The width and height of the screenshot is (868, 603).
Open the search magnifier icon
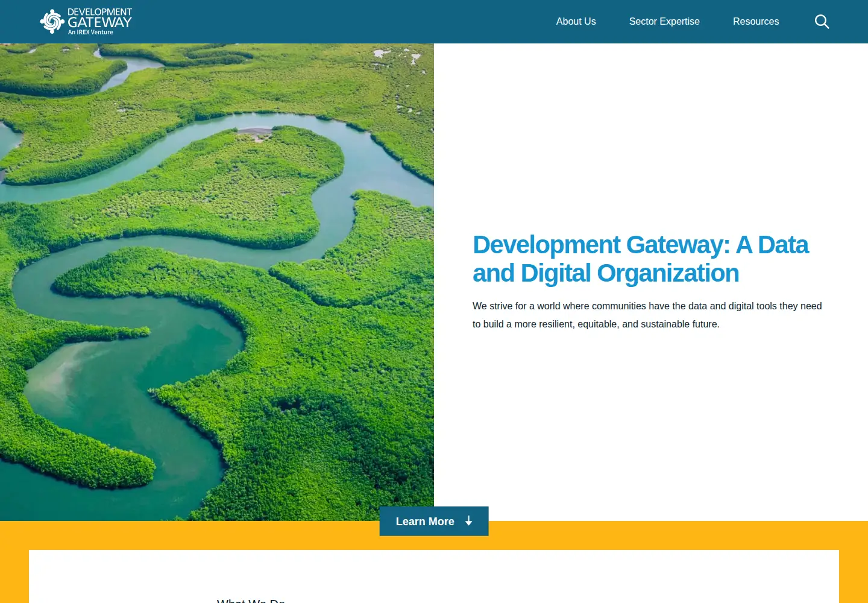[x=822, y=22]
